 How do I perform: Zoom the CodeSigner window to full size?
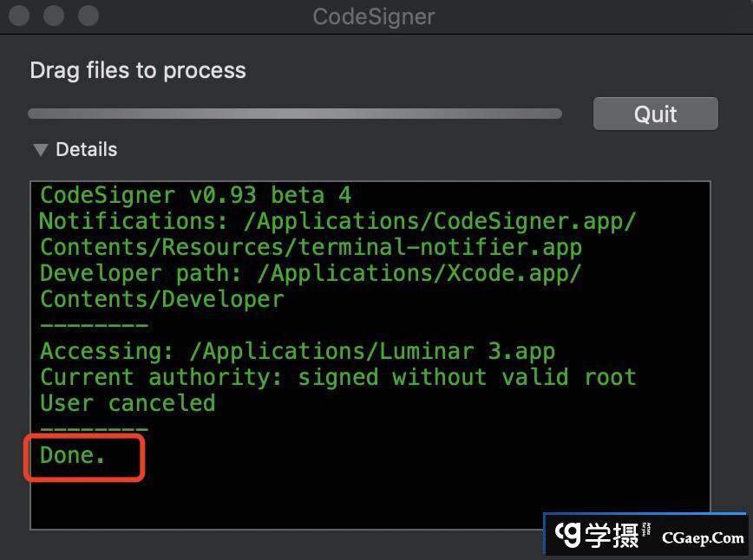pos(88,16)
